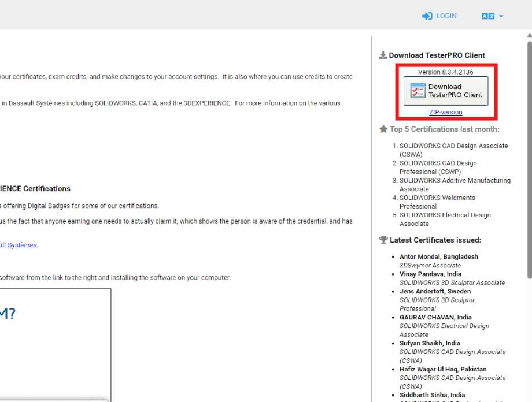
Task: Click 'SOLIDWORKS 3D Sculptor Associate' text
Action: (x=452, y=282)
